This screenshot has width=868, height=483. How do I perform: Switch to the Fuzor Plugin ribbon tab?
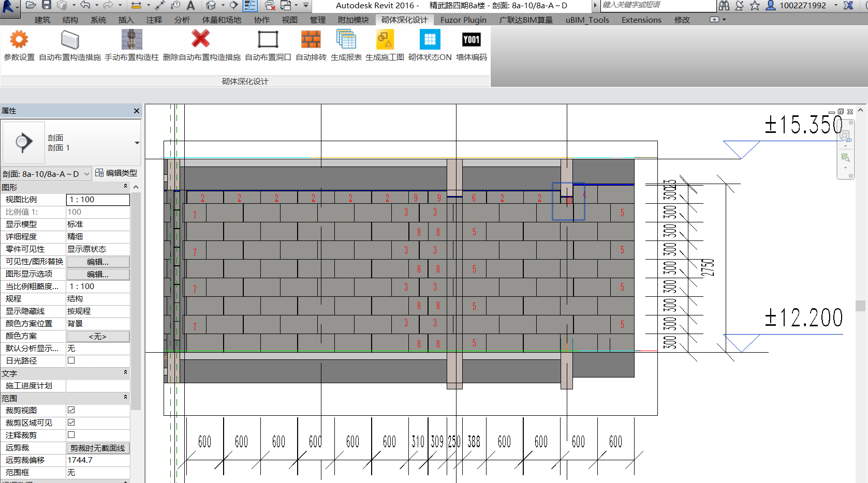pos(463,20)
